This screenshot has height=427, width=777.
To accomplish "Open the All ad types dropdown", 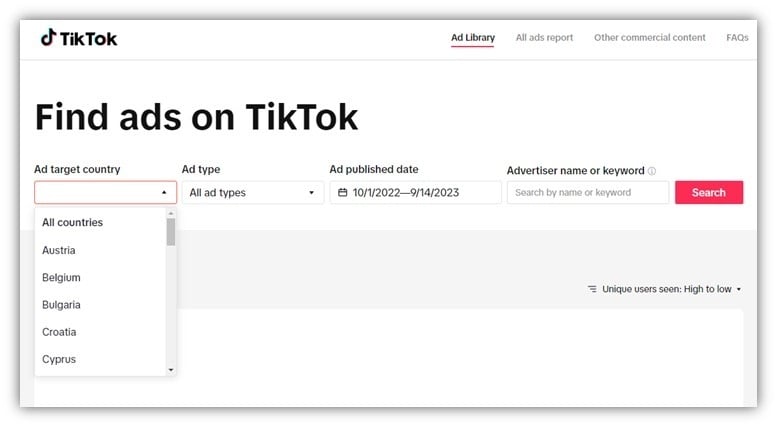I will (x=253, y=192).
